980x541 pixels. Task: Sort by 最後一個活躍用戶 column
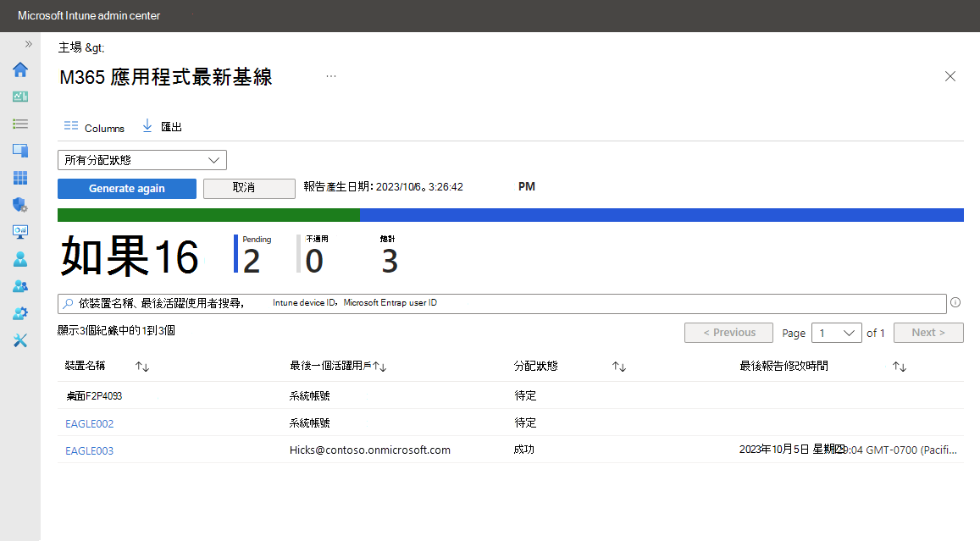click(379, 367)
